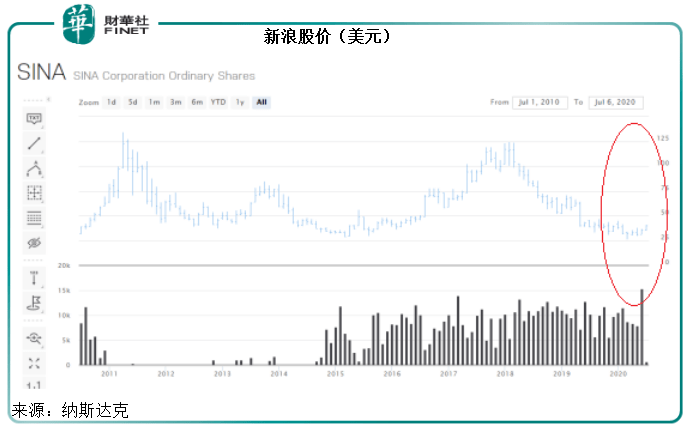
Task: Choose the polyline segment tool
Action: point(34,168)
